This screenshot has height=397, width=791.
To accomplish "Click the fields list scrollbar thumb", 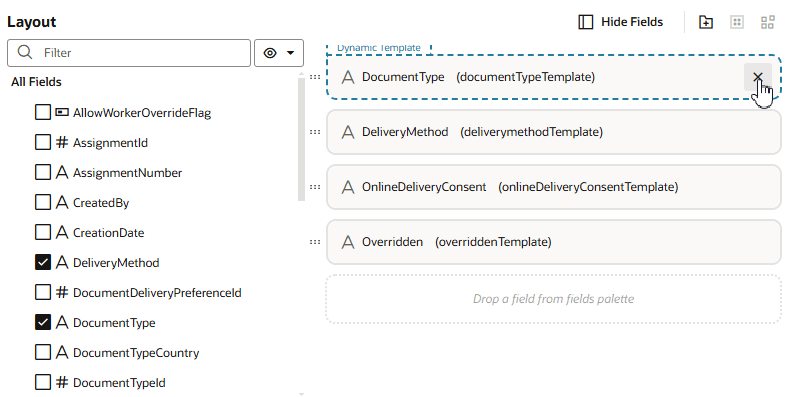I will [x=301, y=139].
